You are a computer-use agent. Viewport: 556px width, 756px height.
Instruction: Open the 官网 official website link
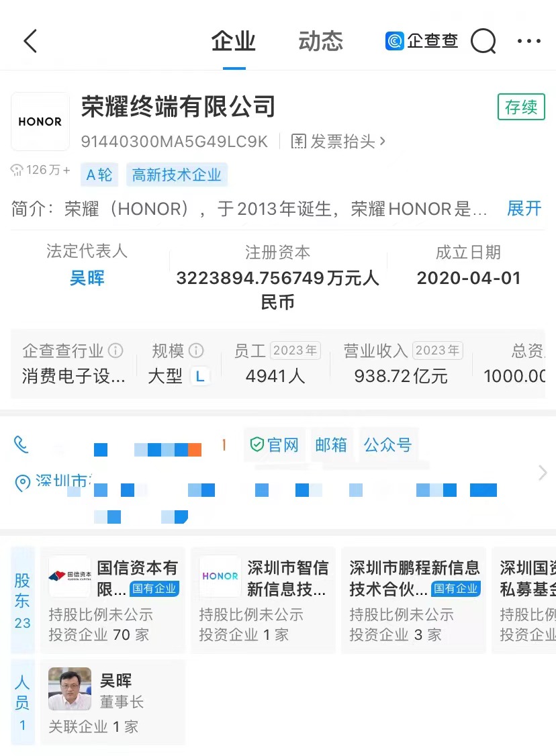275,444
